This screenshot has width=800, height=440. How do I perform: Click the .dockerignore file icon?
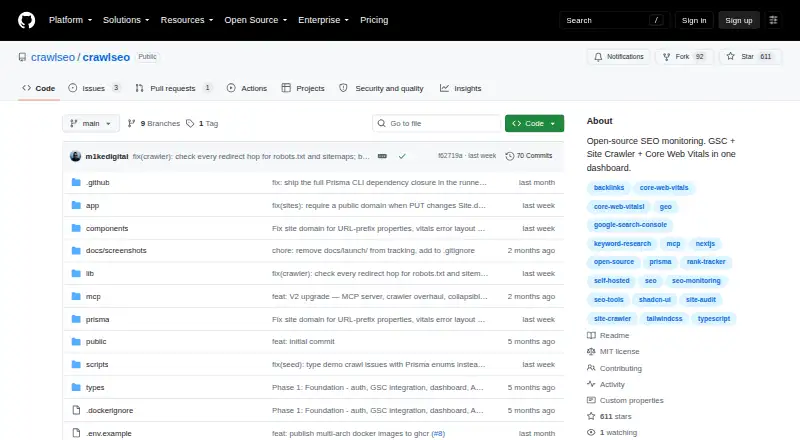coord(76,410)
